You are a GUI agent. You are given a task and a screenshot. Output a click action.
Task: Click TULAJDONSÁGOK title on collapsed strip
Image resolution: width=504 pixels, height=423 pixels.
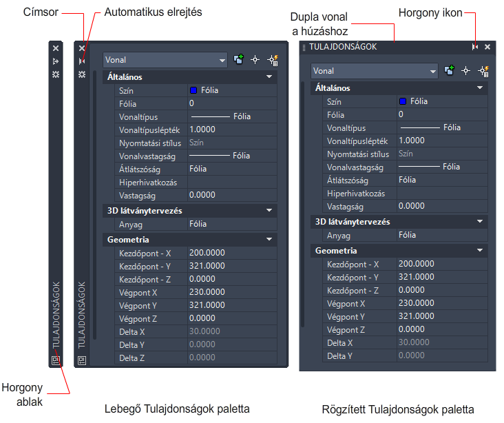(56, 316)
